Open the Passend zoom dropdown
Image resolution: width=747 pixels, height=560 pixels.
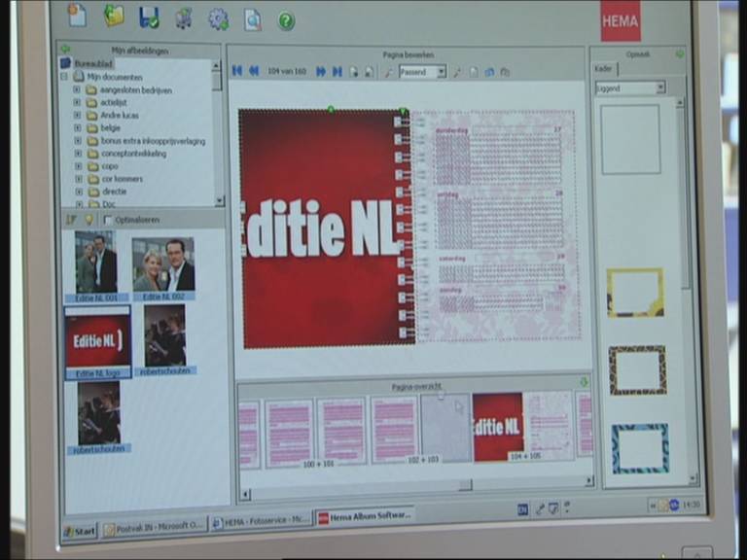coord(440,72)
